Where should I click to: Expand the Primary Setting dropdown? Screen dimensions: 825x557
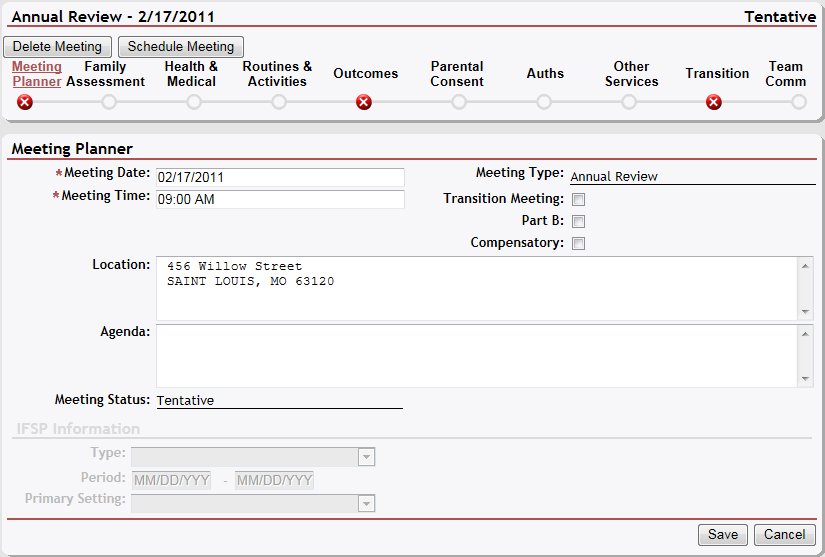coord(366,503)
